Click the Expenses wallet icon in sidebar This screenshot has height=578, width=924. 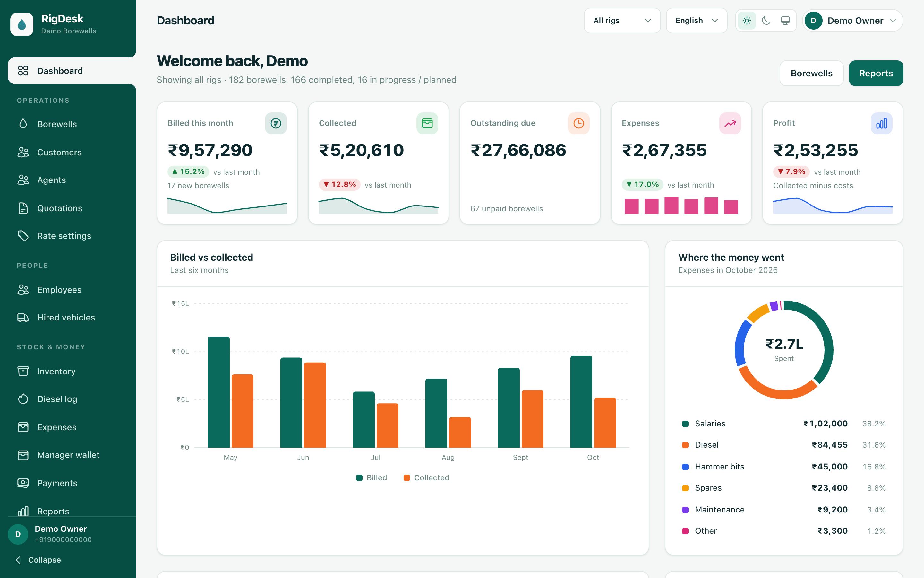click(23, 427)
